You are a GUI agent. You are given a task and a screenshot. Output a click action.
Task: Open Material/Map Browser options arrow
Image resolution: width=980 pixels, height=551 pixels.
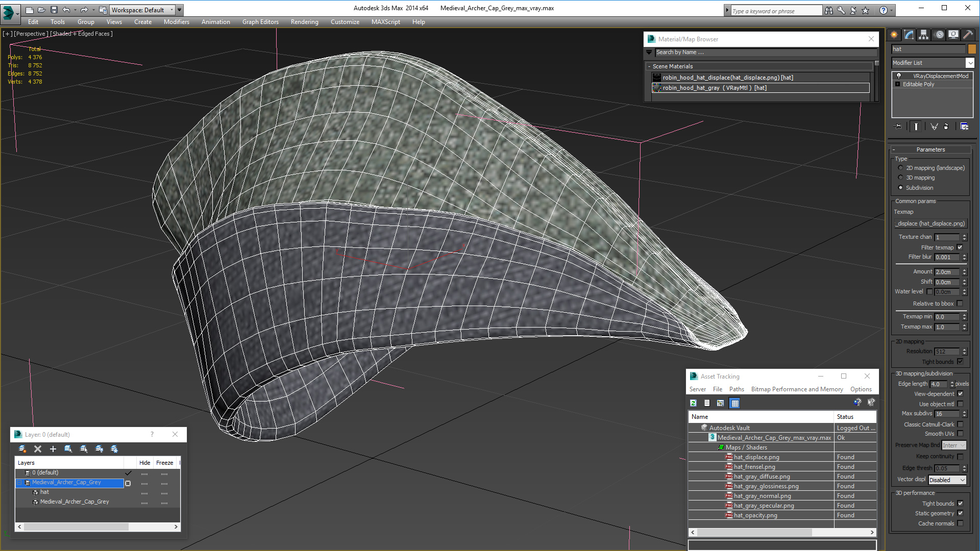click(649, 52)
